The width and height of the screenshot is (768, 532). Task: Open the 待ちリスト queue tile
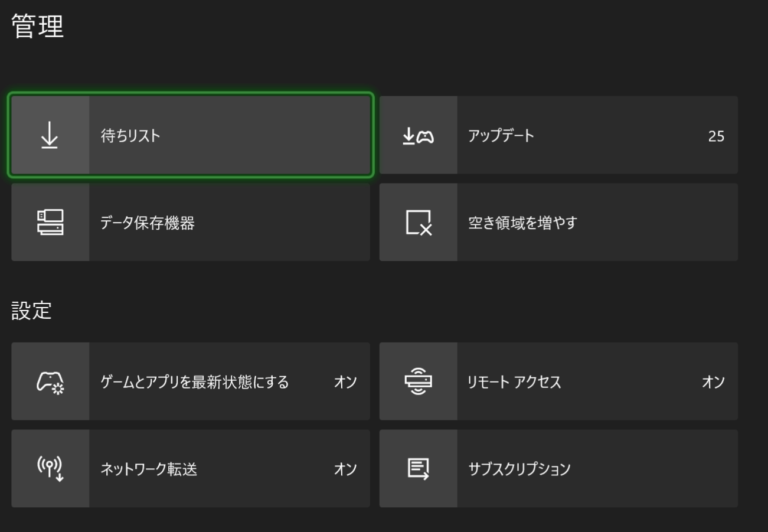click(x=131, y=136)
